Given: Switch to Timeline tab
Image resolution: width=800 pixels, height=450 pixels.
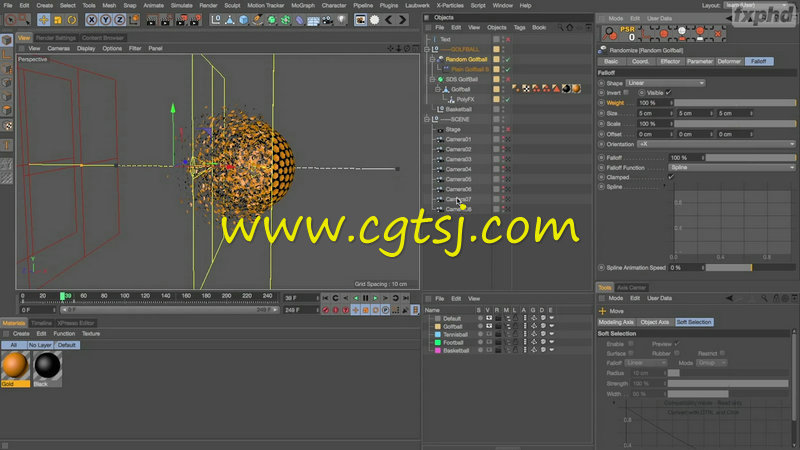Looking at the screenshot, I should click(41, 323).
